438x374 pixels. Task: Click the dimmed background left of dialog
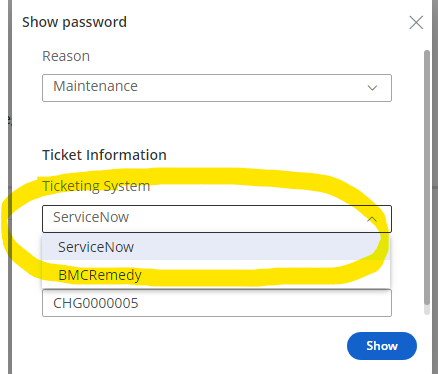point(4,187)
